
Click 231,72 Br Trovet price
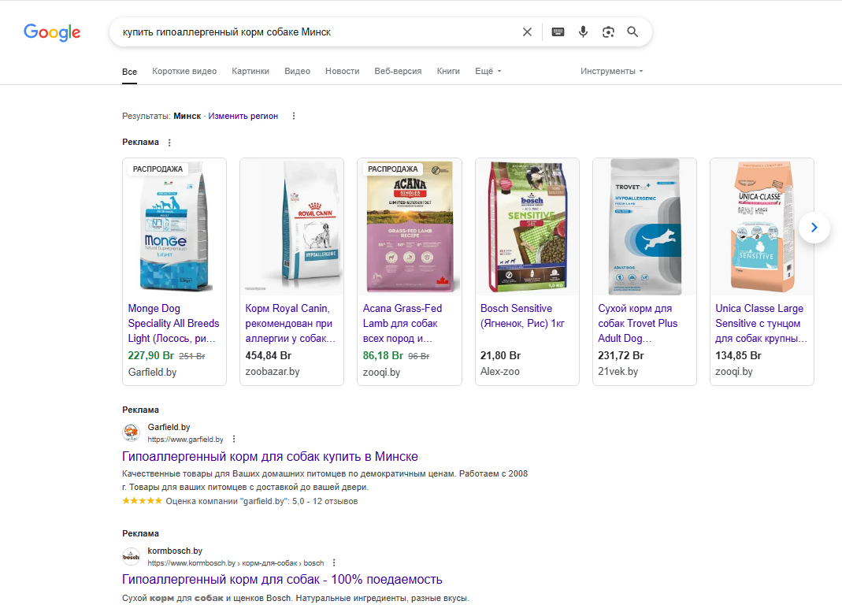[621, 355]
